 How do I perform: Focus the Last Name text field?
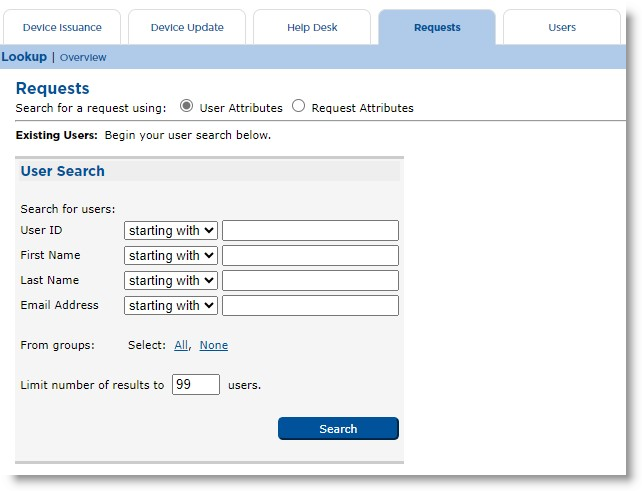pos(310,281)
